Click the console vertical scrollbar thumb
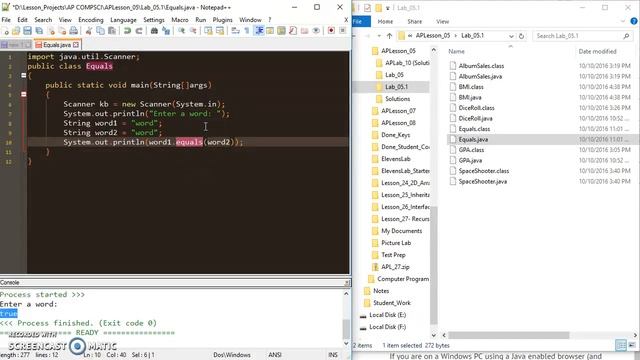This screenshot has height=360, width=640. 346,329
